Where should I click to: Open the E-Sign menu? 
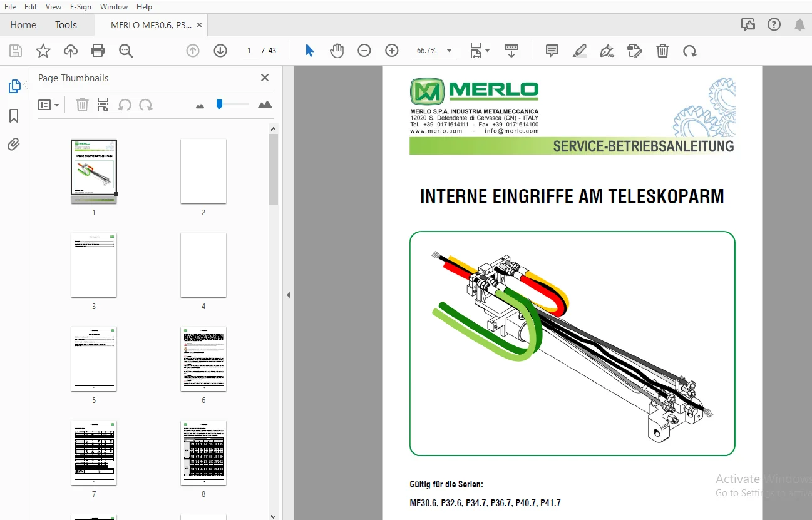coord(81,7)
